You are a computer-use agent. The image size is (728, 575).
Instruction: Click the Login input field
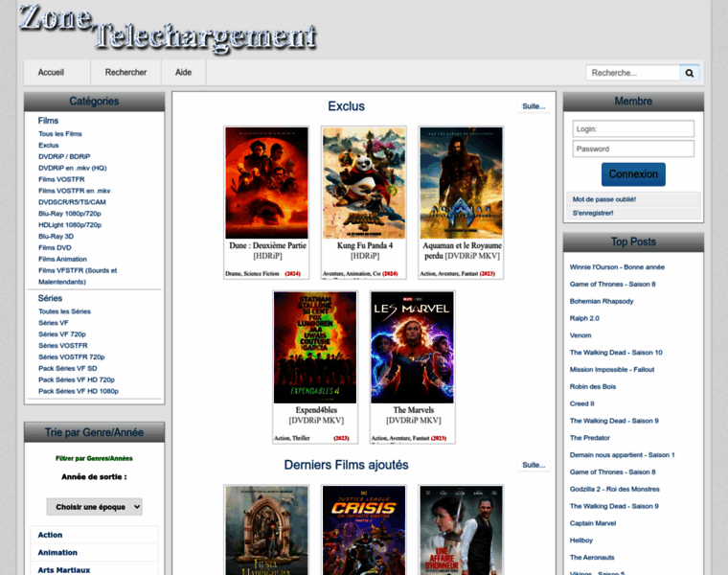pos(633,128)
